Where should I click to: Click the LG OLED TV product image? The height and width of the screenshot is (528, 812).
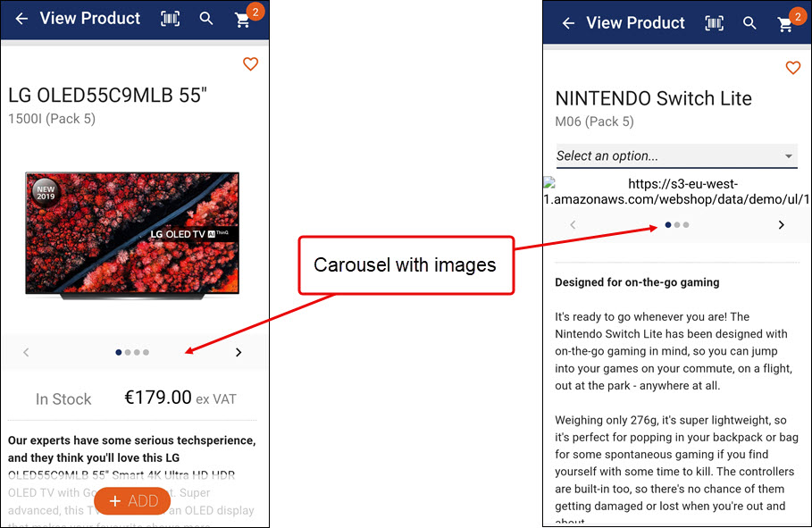131,232
